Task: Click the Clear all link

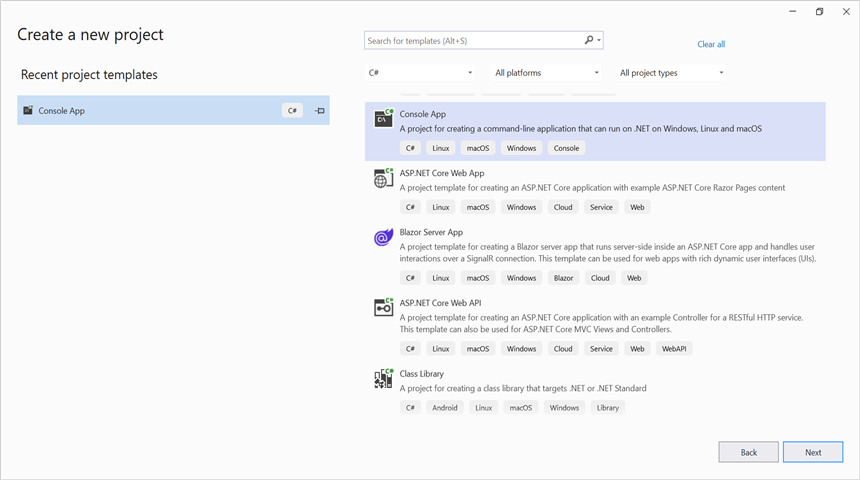Action: [711, 44]
